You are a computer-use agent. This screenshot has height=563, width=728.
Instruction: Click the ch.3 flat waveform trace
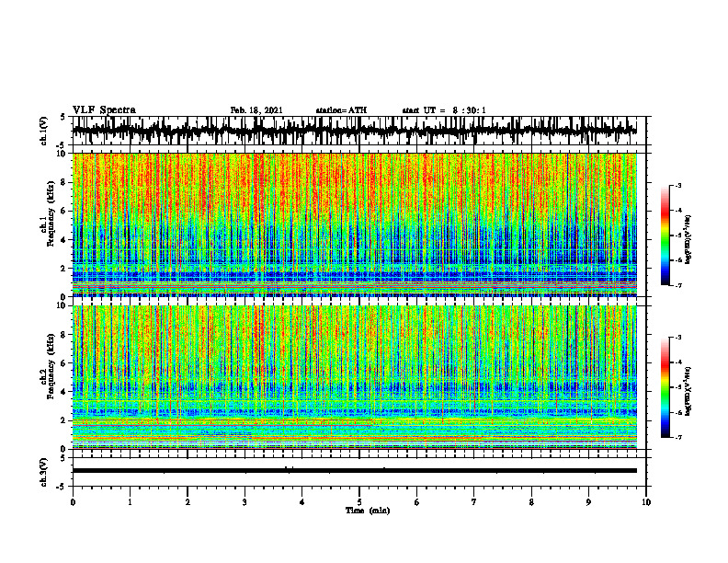click(x=355, y=471)
